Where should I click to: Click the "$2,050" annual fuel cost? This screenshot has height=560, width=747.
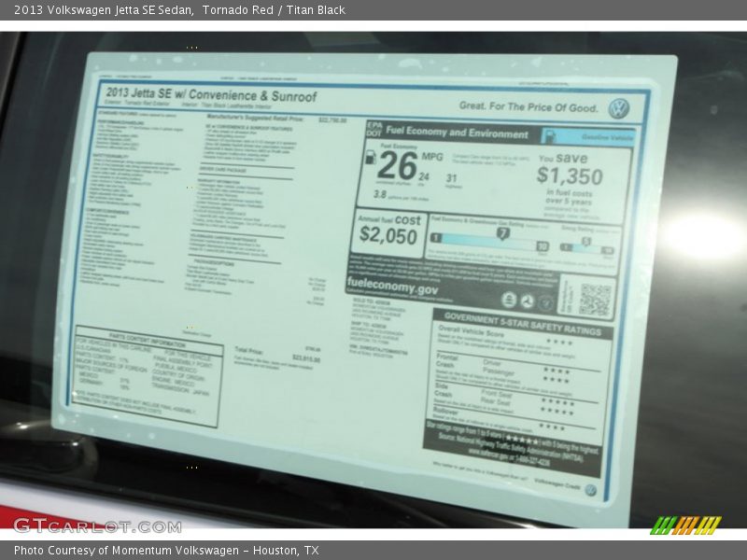pos(388,235)
